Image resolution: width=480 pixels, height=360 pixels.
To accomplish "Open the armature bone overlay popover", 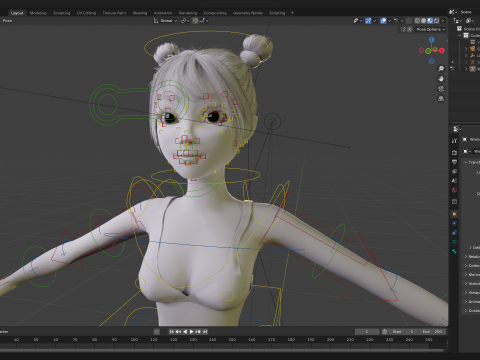I will point(399,21).
